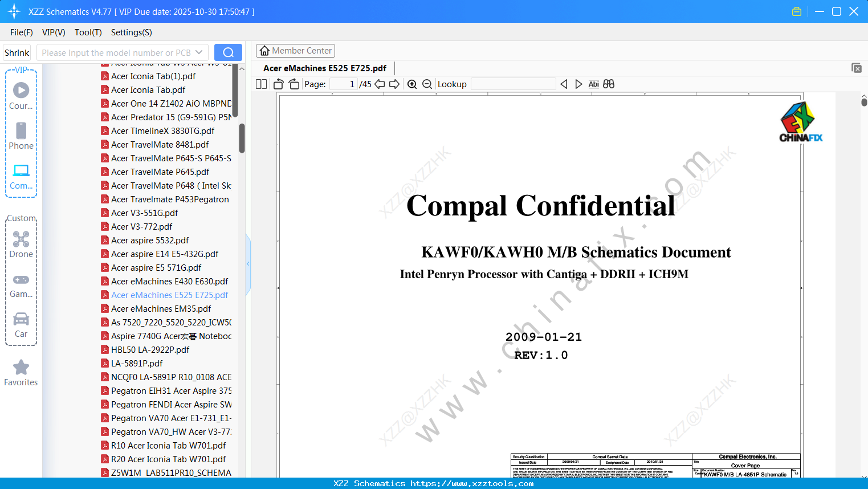Open the Tool(T) menu
Screen dimensions: 868x489
pos(88,32)
